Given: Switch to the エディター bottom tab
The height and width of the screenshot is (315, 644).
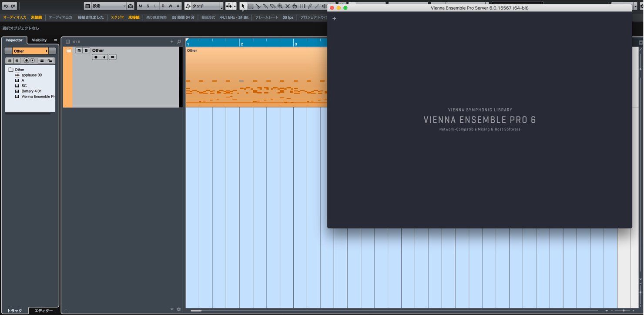Looking at the screenshot, I should [x=44, y=311].
